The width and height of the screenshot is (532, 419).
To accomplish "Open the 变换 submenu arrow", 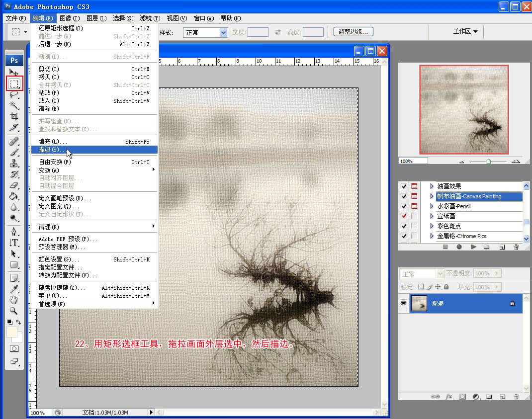I will [x=153, y=169].
